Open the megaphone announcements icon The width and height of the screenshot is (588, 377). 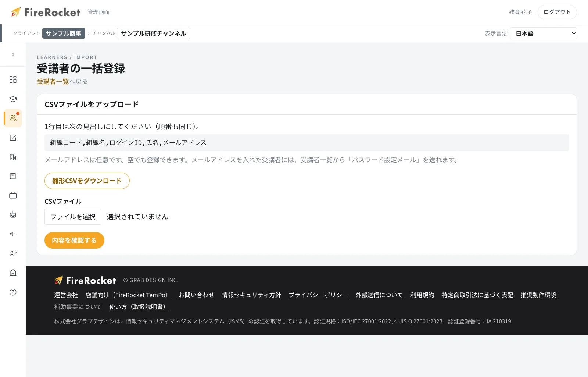pyautogui.click(x=13, y=234)
